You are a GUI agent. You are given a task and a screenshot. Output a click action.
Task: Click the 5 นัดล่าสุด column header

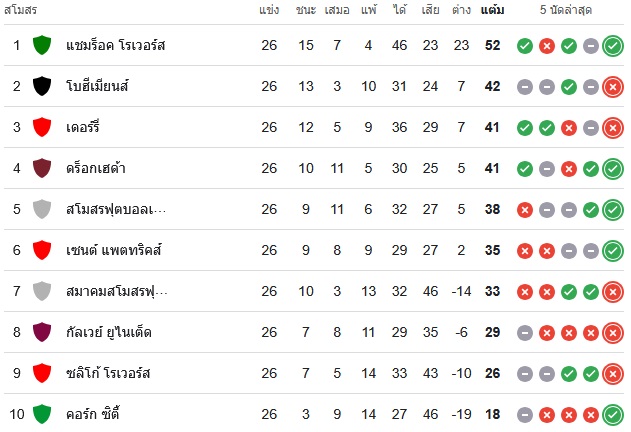coord(565,10)
